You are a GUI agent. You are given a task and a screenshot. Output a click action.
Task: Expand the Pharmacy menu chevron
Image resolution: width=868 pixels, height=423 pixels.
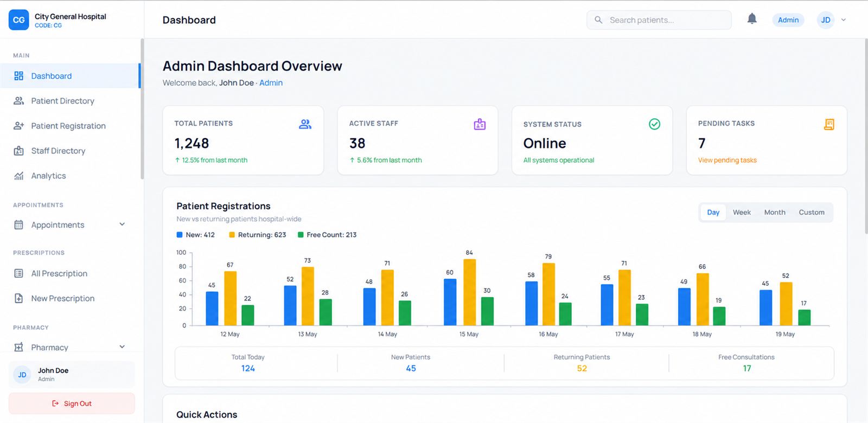point(122,347)
